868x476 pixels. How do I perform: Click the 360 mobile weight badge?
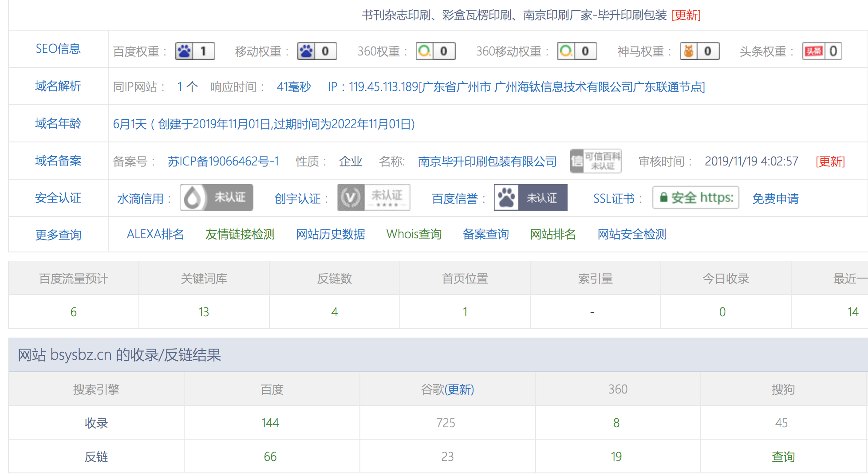[577, 51]
